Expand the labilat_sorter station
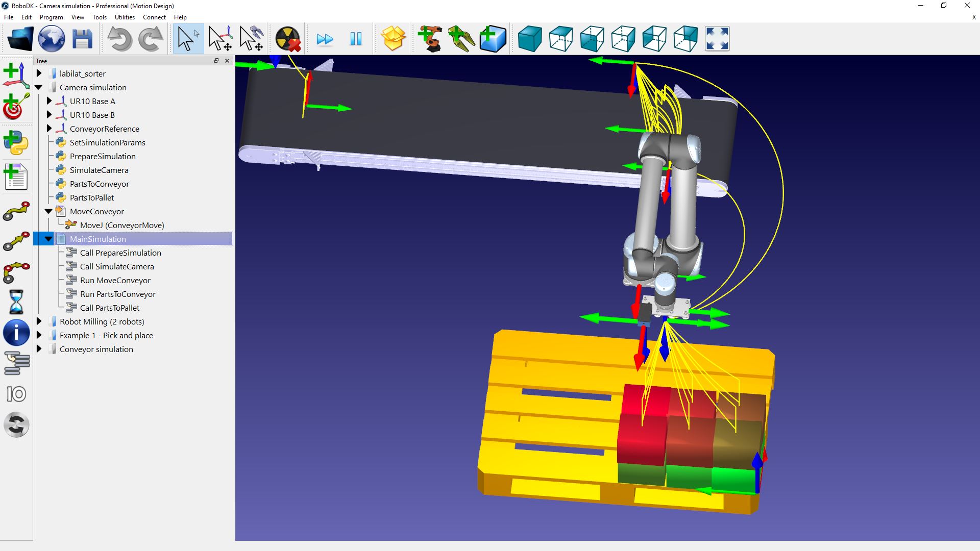Image resolution: width=980 pixels, height=551 pixels. coord(39,73)
